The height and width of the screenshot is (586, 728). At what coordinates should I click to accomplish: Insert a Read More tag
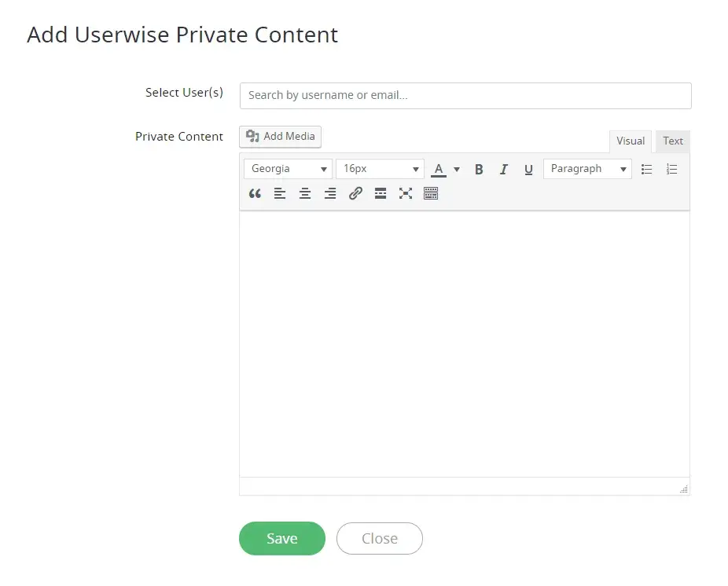[381, 193]
